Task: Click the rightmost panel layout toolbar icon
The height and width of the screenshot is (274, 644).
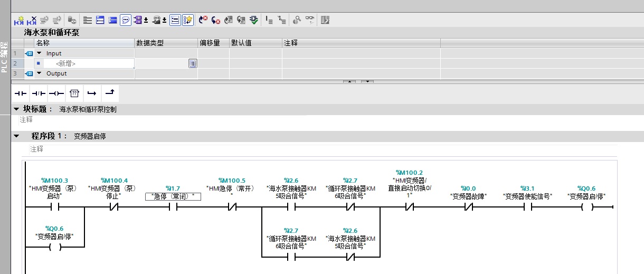Action: [x=325, y=20]
